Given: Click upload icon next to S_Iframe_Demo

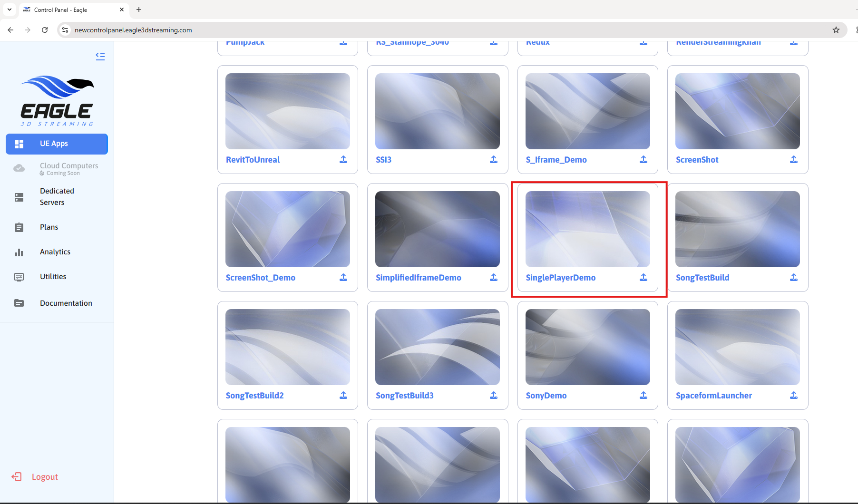Looking at the screenshot, I should pyautogui.click(x=643, y=160).
